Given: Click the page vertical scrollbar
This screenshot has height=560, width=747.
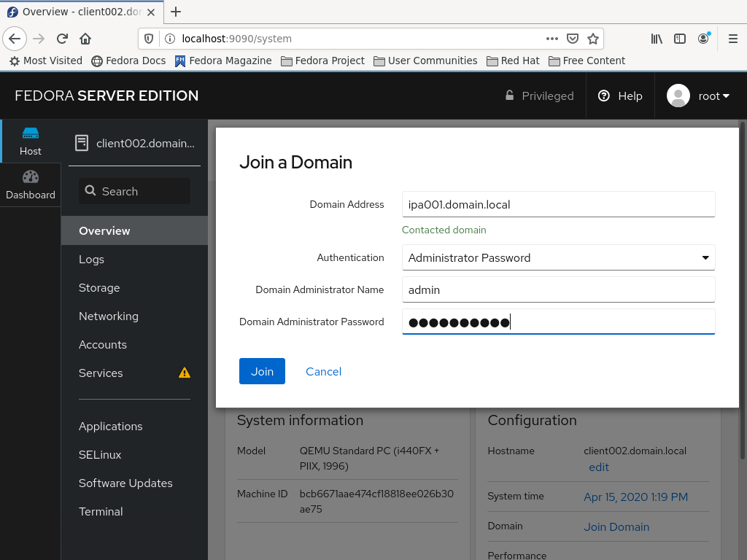Looking at the screenshot, I should [742, 290].
